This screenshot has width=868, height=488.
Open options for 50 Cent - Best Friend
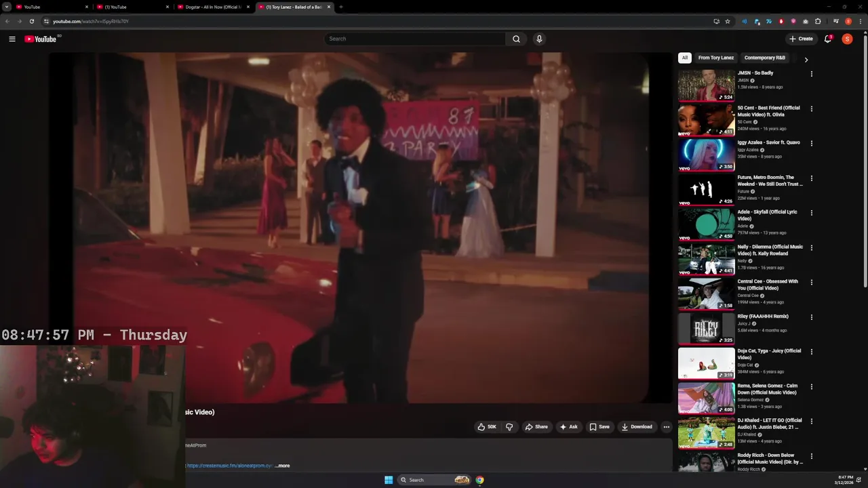(x=812, y=108)
